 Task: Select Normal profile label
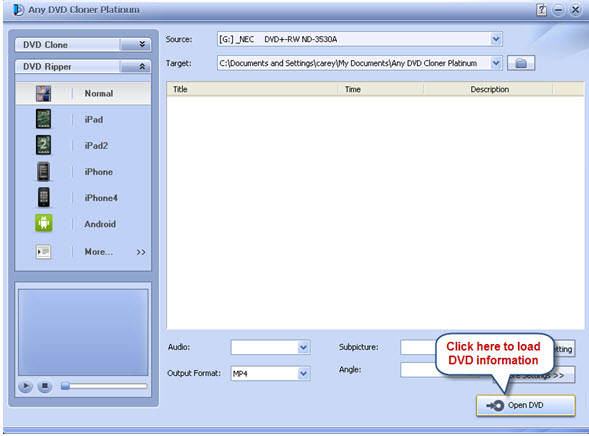(x=99, y=94)
